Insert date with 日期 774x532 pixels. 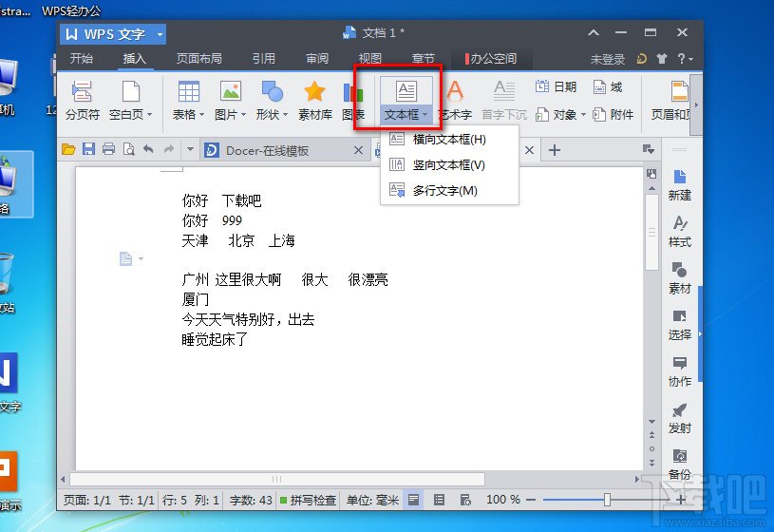pyautogui.click(x=556, y=87)
